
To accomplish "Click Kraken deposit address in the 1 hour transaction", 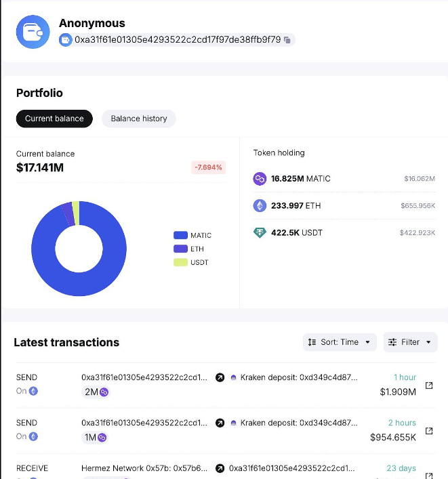I will tap(299, 377).
